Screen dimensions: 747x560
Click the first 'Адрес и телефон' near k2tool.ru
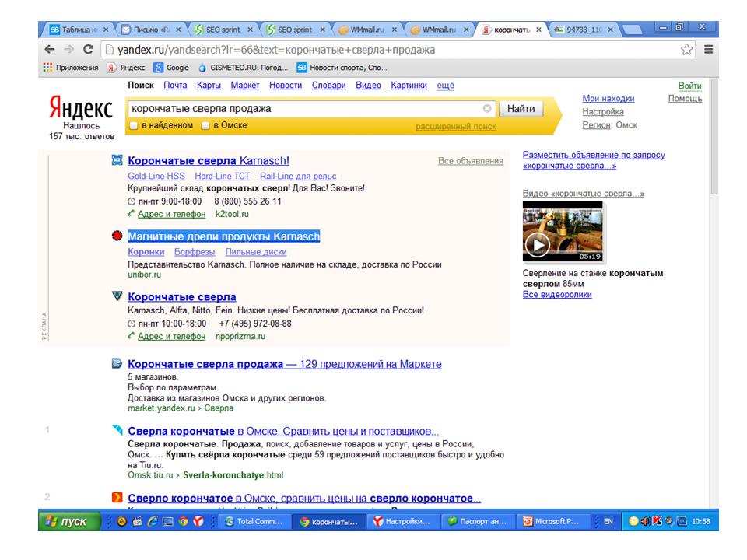171,215
